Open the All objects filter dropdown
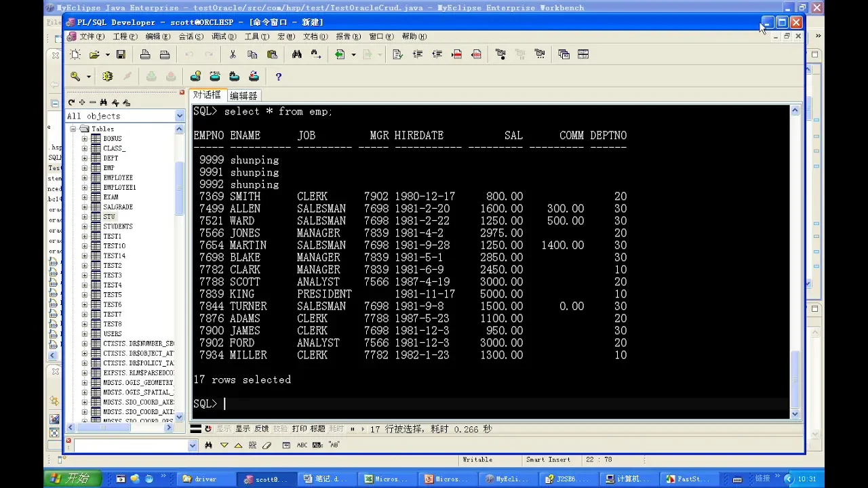This screenshot has height=488, width=868. 180,116
